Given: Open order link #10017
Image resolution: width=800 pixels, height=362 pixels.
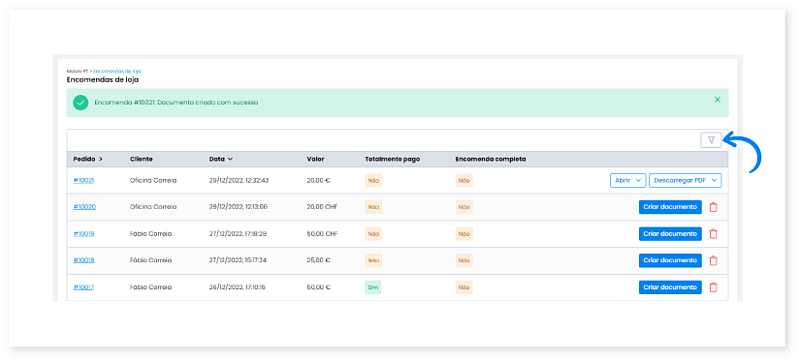Looking at the screenshot, I should point(84,287).
